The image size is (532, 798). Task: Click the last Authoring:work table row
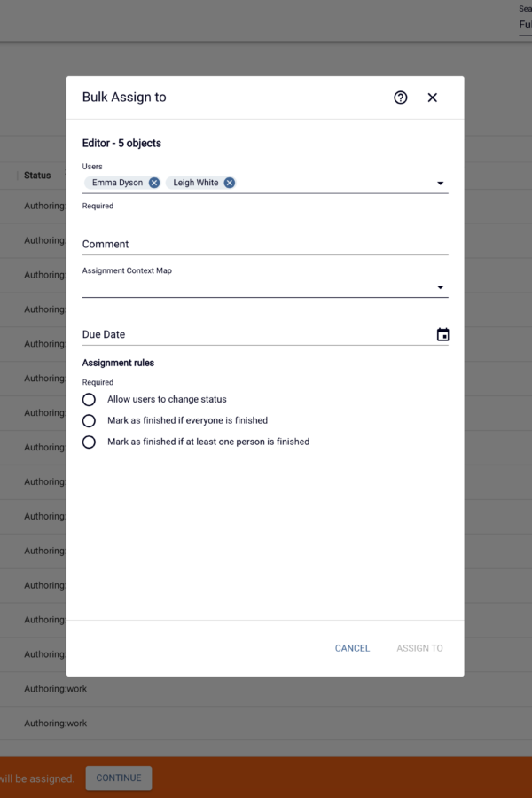click(56, 724)
